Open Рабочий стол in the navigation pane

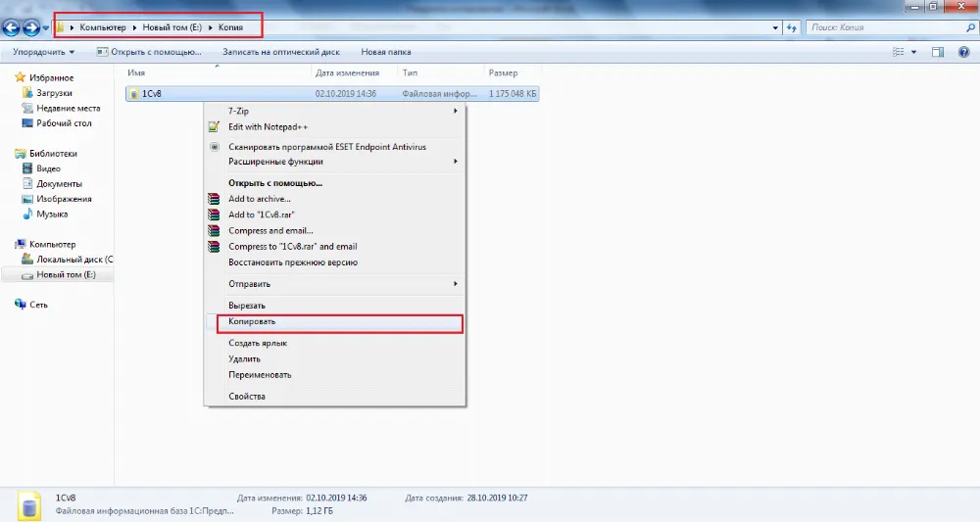64,123
